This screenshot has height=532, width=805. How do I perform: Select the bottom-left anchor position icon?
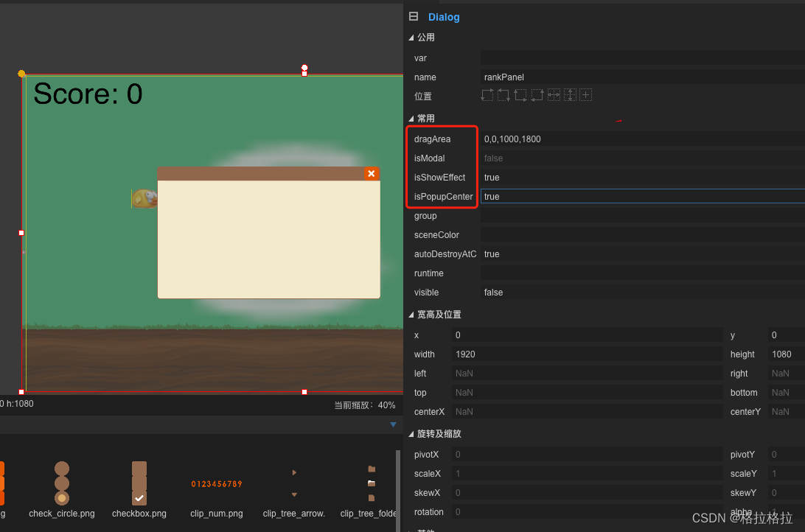point(520,94)
